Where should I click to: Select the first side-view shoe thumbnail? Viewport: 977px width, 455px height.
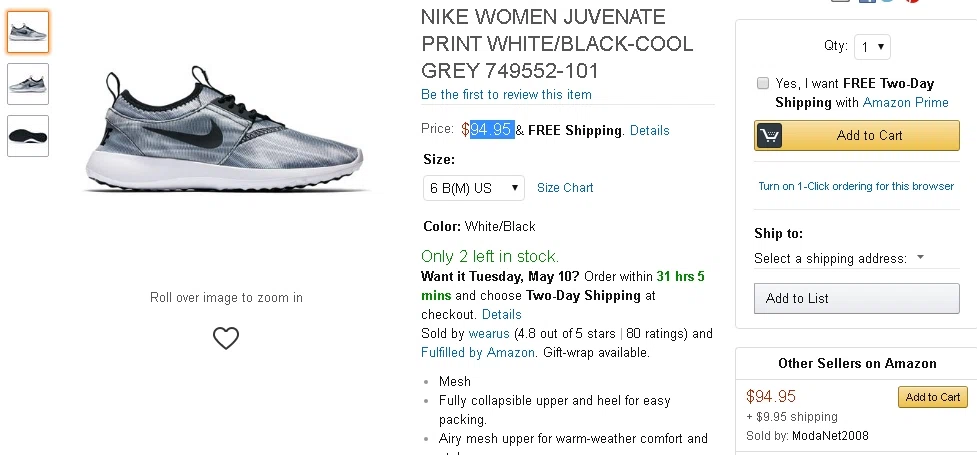(x=28, y=33)
